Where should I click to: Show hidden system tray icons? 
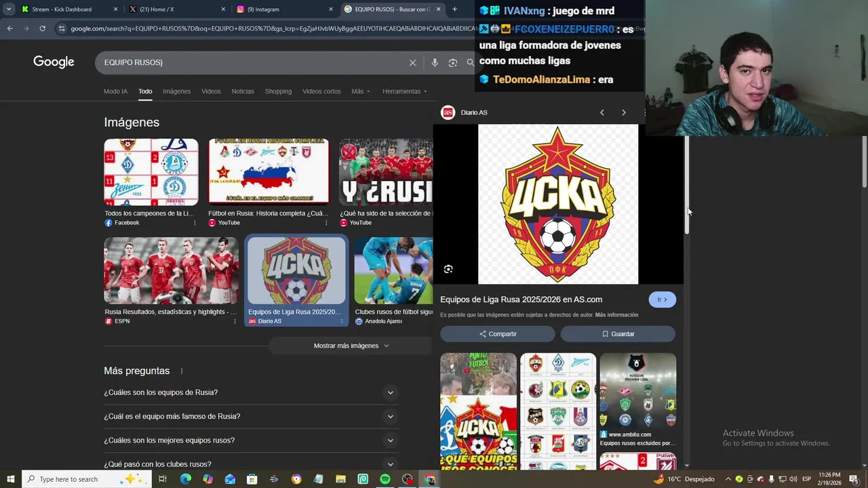tap(728, 479)
